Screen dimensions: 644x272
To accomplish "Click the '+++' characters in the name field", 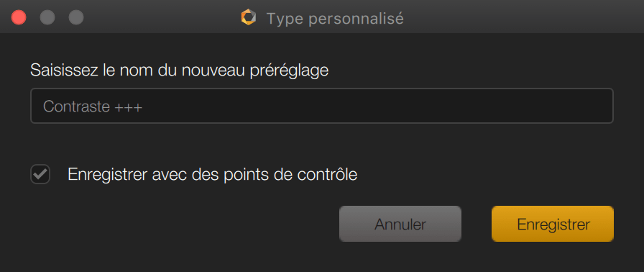I will 129,108.
